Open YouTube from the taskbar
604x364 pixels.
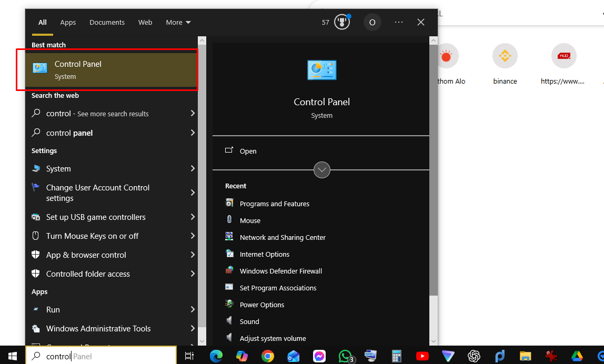point(422,356)
